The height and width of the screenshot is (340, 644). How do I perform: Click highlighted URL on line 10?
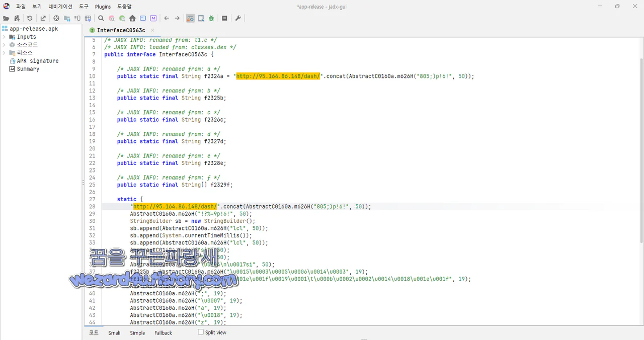(x=278, y=76)
